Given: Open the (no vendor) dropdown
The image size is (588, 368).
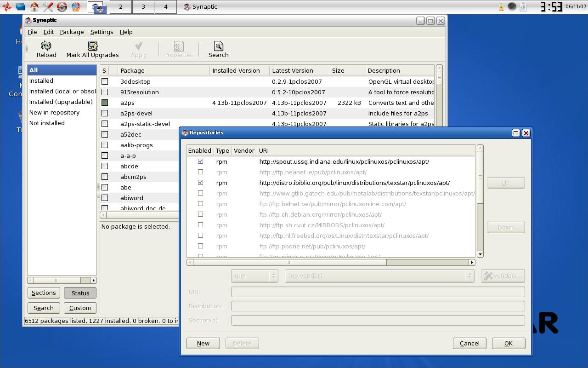Looking at the screenshot, I should 379,276.
